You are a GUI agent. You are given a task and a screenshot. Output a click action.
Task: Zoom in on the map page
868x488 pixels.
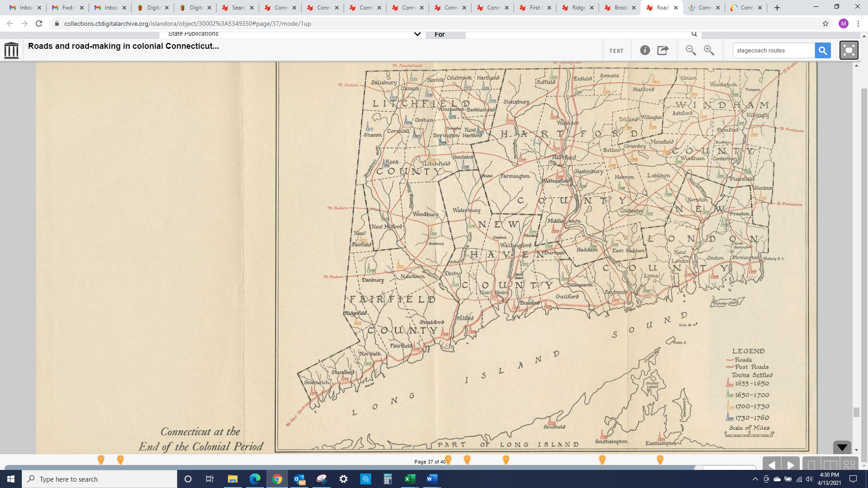point(709,50)
